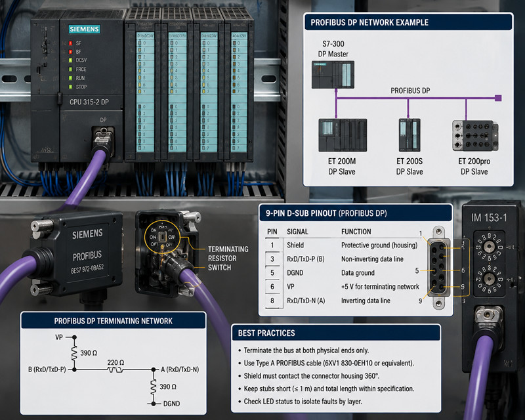Click the PROFIBUS DP NETWORK EXAMPLE header
This screenshot has height=420, width=525.
[408, 22]
